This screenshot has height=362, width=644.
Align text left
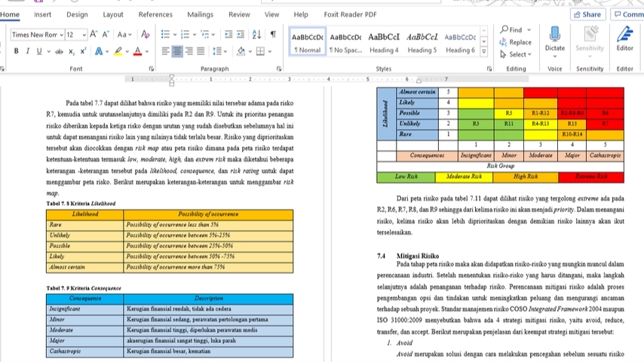[165, 51]
